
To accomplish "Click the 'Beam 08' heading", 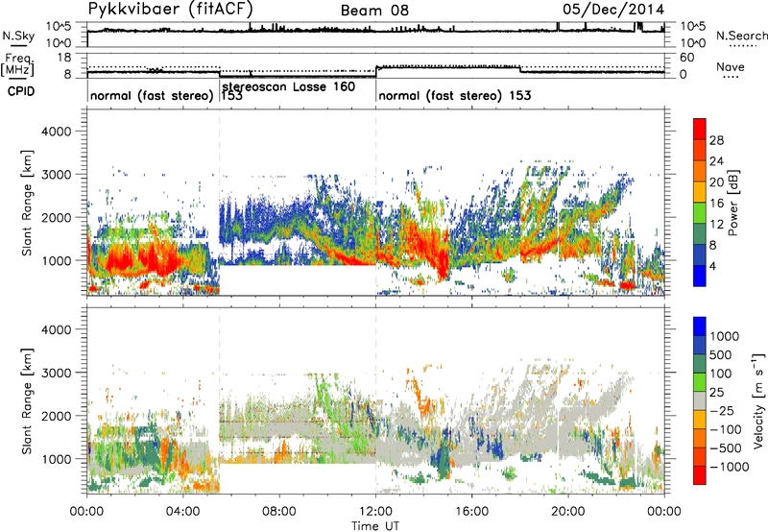I will [x=374, y=11].
